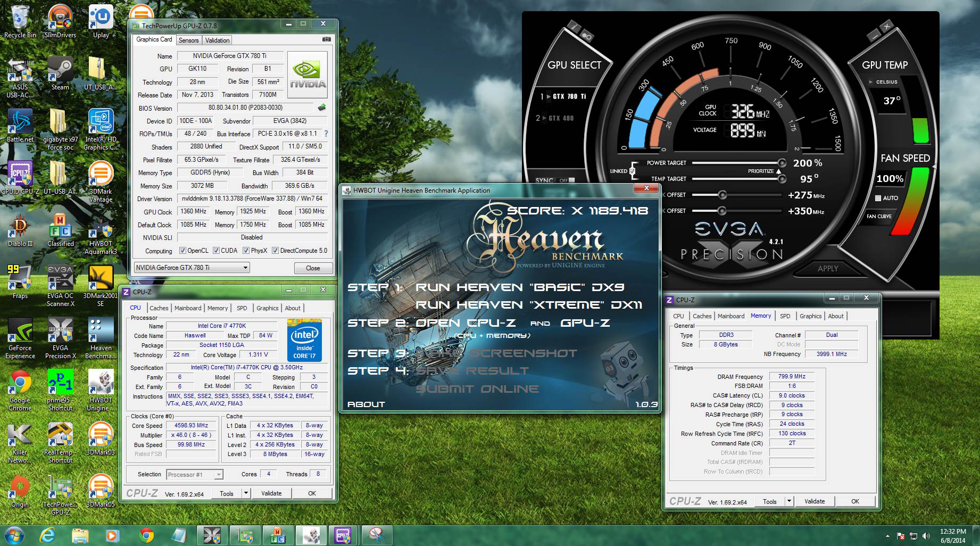Open RealTemp shortcut on desktop
The image size is (980, 546).
(60, 443)
